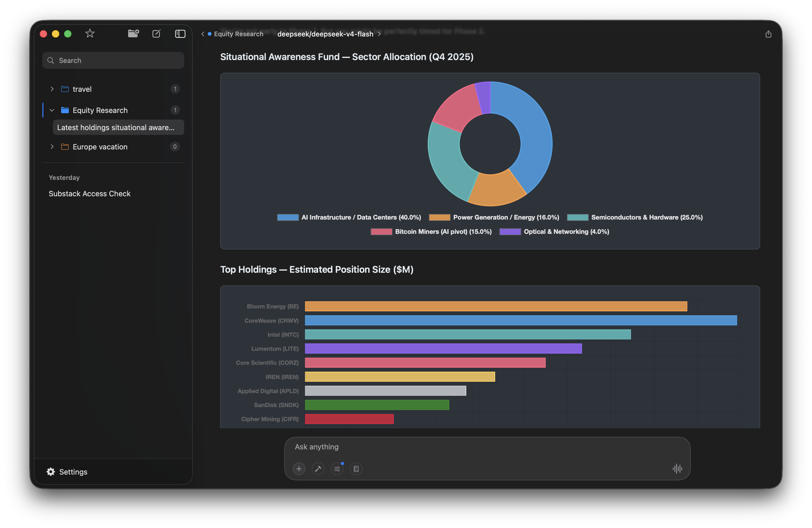
Task: Toggle the sidebar panel icon
Action: (x=180, y=33)
